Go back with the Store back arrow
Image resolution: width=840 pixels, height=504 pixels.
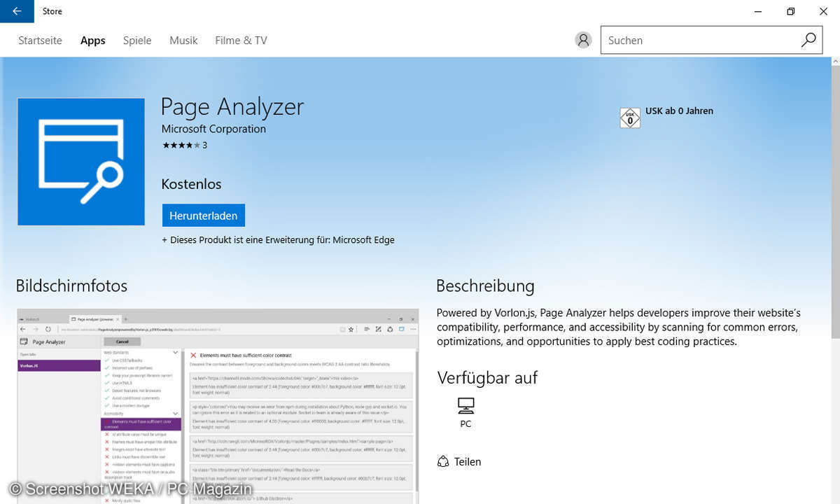coord(17,11)
